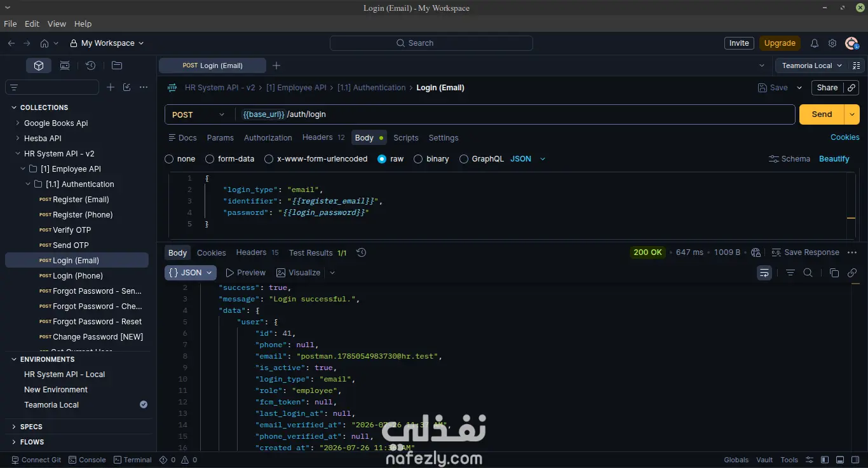Open the settings gear icon in header
The height and width of the screenshot is (468, 868).
(832, 43)
